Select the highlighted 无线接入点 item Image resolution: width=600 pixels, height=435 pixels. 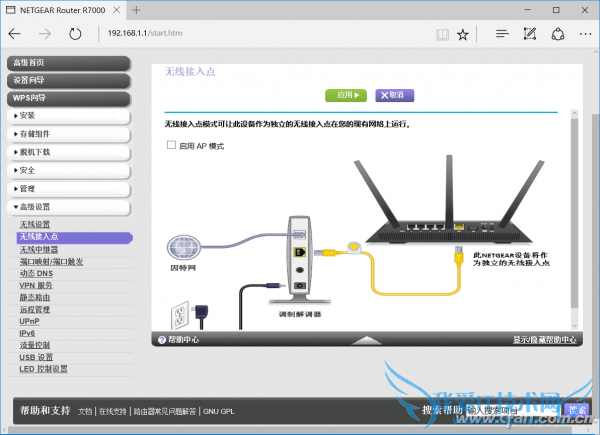(x=75, y=237)
